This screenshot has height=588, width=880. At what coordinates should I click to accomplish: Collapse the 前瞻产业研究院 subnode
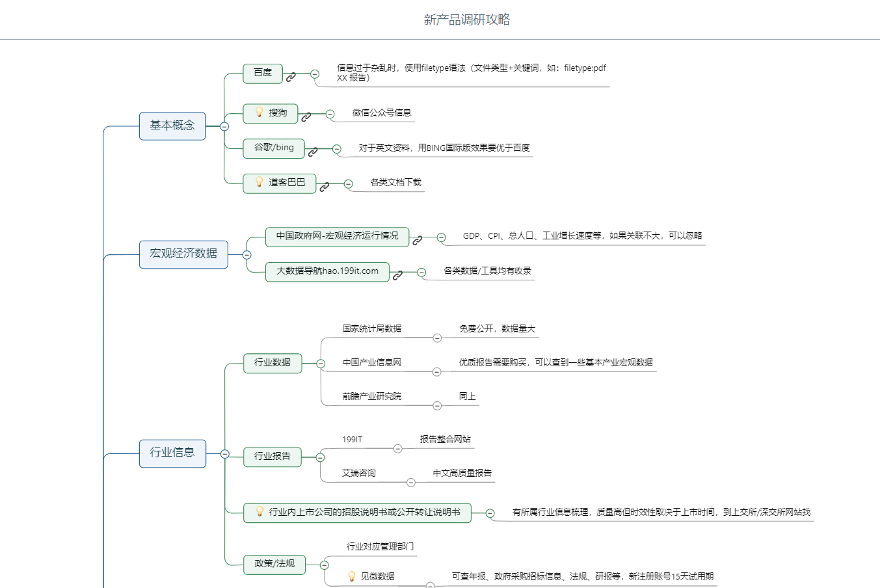[437, 406]
